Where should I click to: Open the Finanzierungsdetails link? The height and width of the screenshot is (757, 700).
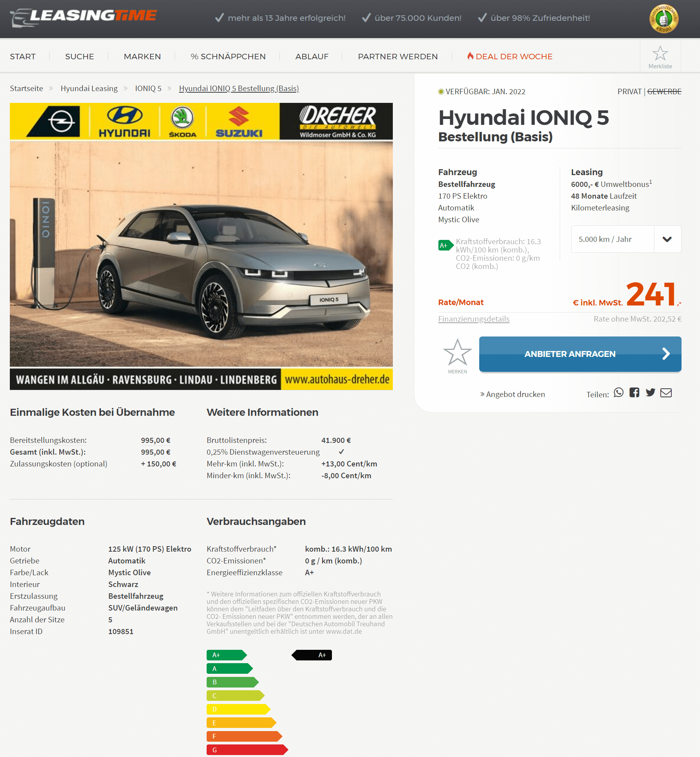(x=474, y=319)
